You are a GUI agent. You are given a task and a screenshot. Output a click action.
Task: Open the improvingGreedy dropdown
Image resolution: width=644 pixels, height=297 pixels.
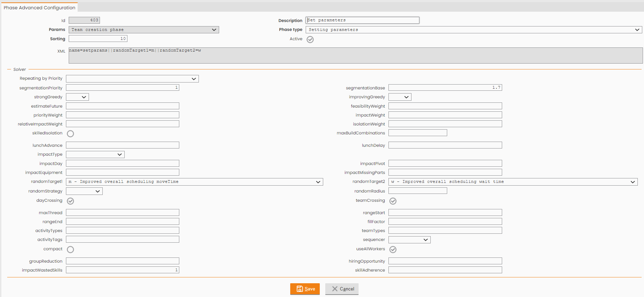pyautogui.click(x=400, y=97)
